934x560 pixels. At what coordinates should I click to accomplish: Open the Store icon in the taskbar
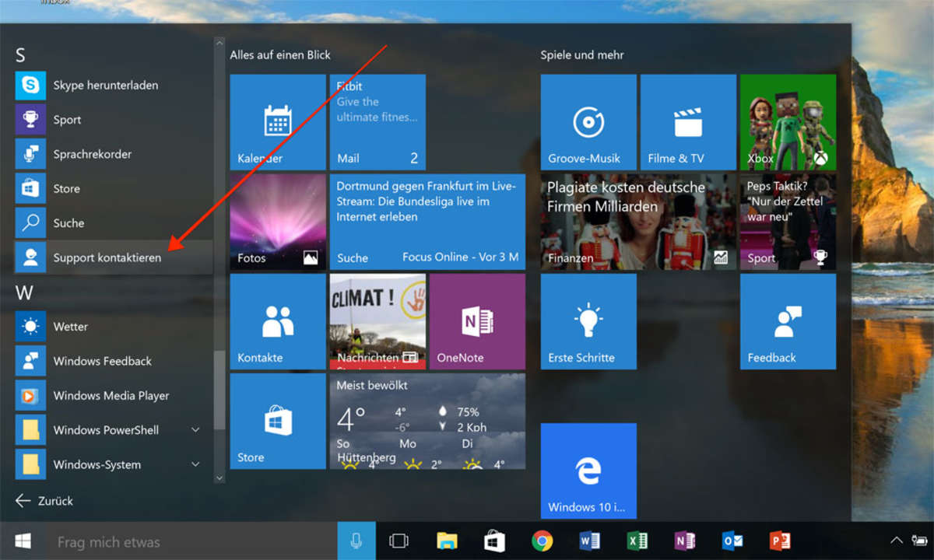[494, 541]
